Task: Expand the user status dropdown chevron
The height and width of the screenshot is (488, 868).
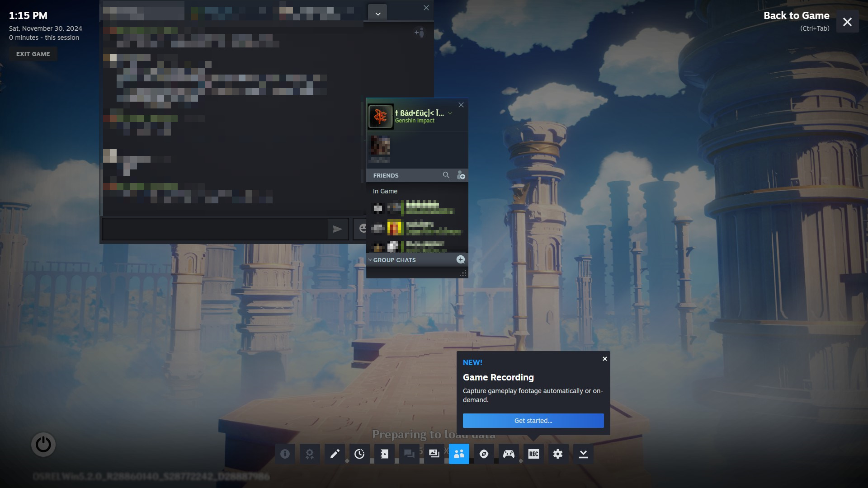Action: (x=450, y=113)
